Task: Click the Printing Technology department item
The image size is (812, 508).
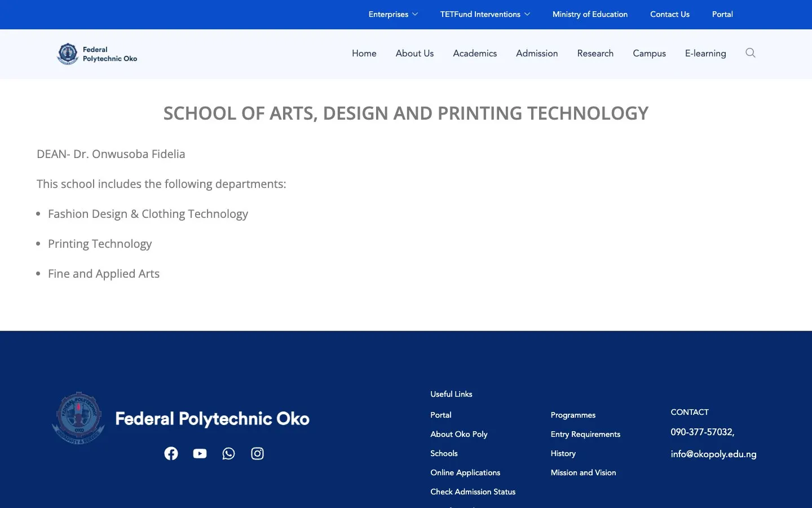Action: tap(100, 244)
